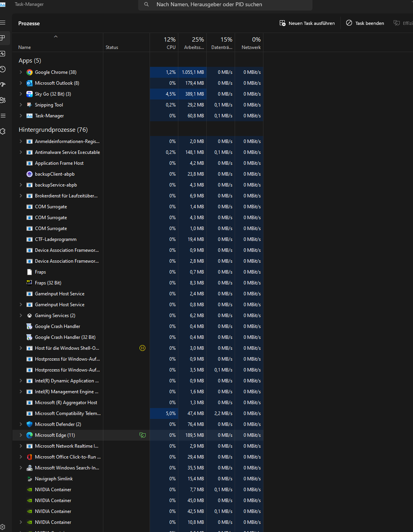Open the Services view in the sidebar
Image resolution: width=413 pixels, height=532 pixels.
3,131
